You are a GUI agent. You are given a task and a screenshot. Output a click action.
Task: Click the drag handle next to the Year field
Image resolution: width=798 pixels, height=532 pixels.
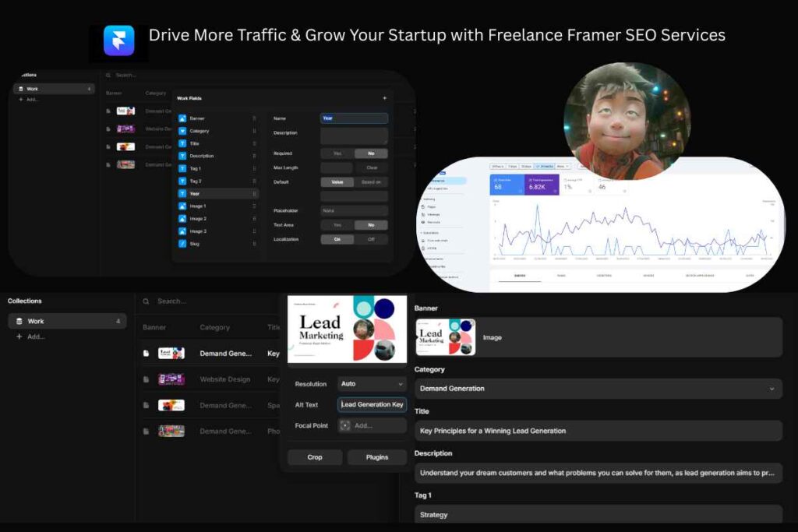(x=254, y=193)
